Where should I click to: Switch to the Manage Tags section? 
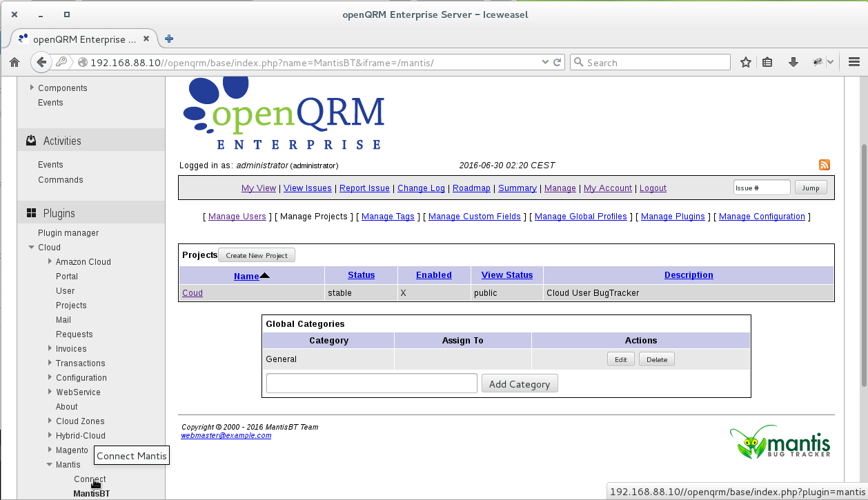(388, 217)
